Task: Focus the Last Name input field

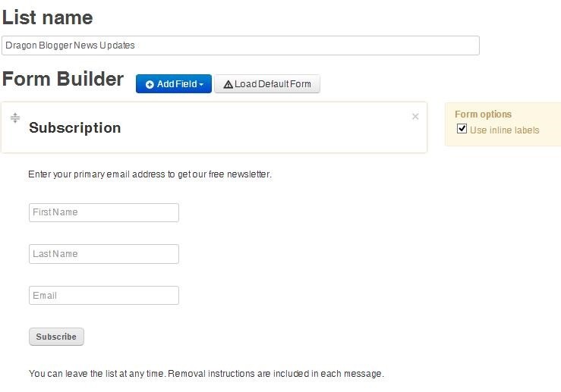Action: pos(104,254)
